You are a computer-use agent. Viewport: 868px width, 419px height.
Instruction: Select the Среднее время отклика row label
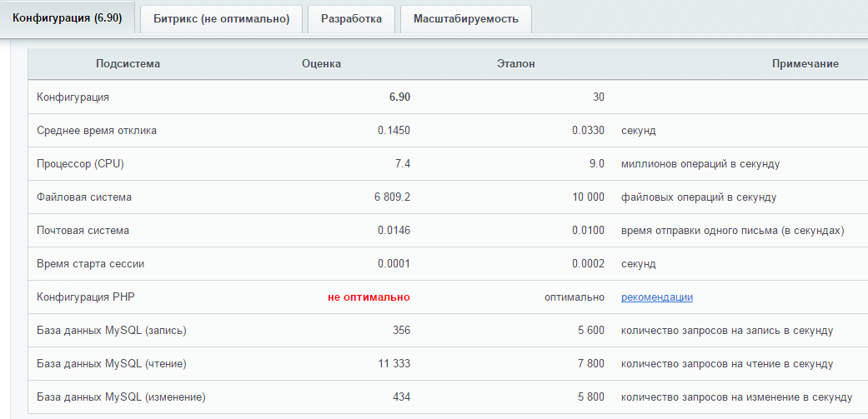pyautogui.click(x=97, y=131)
